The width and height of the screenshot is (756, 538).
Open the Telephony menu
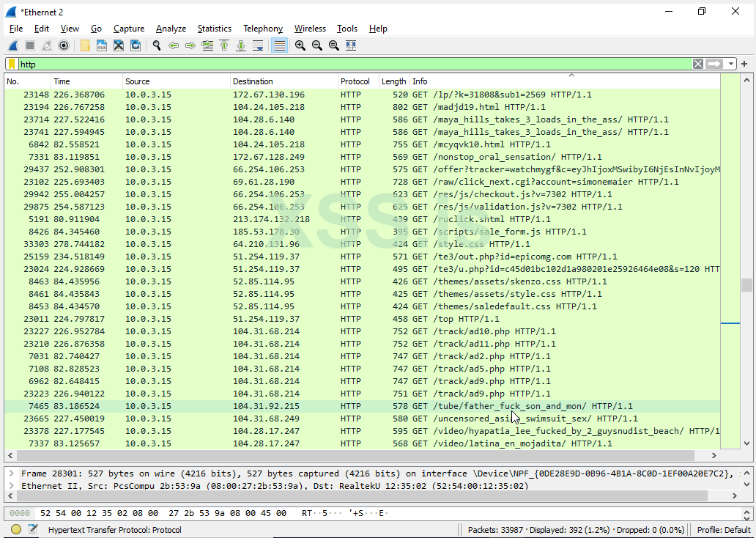tap(263, 29)
